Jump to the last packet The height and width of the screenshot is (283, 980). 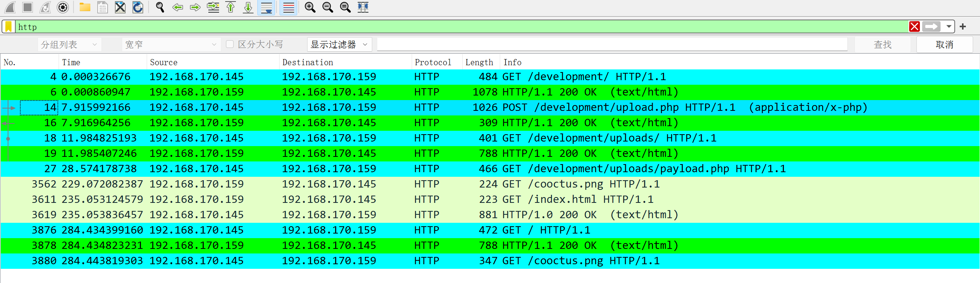click(x=248, y=7)
